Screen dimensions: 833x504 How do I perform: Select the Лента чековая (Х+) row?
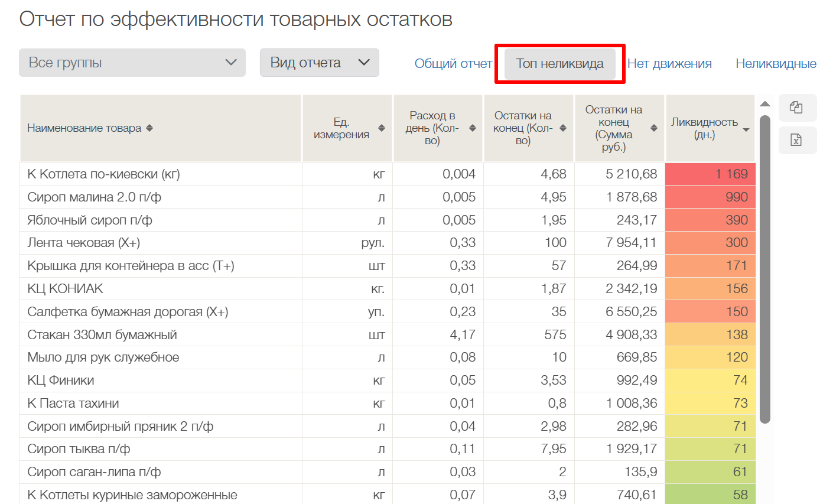84,243
